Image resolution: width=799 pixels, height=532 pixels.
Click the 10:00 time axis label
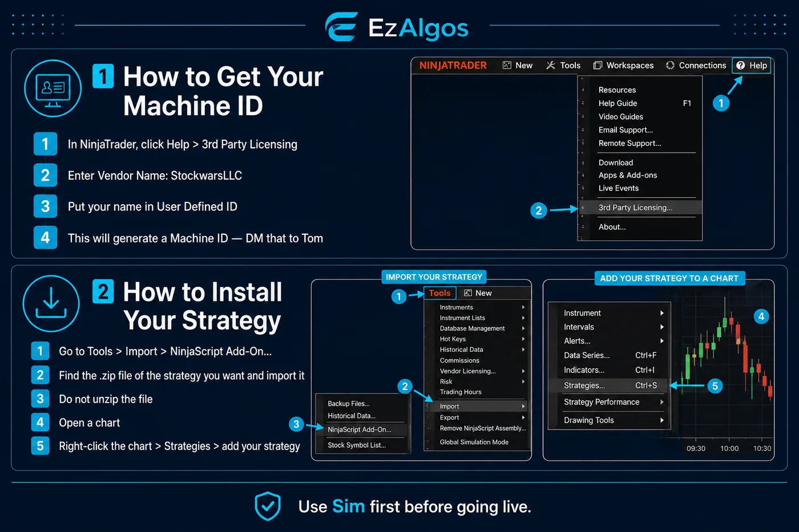729,449
